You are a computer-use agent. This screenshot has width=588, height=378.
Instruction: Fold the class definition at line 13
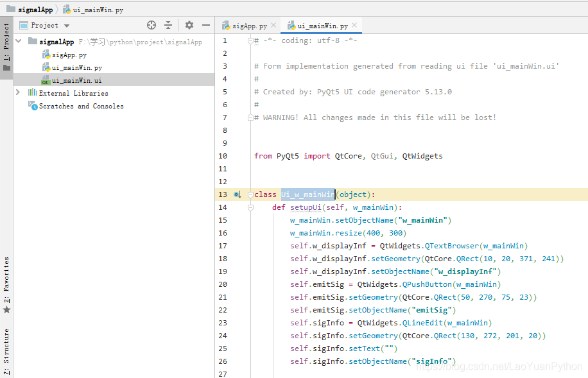[250, 194]
